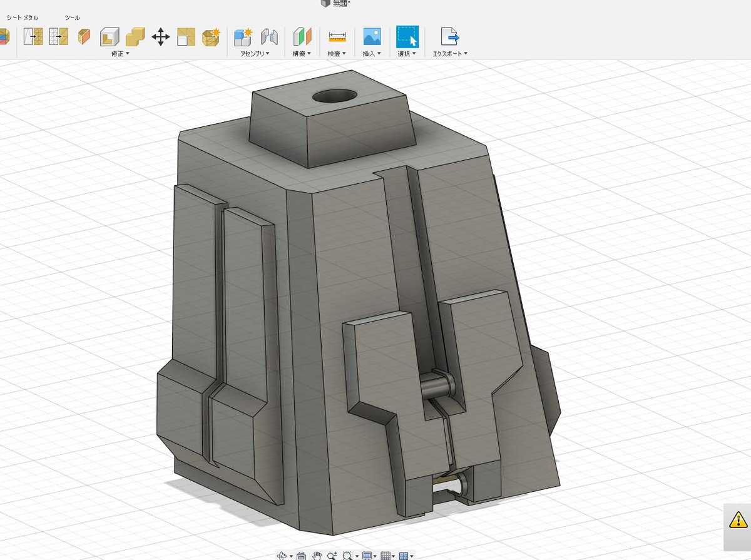Switch to the シートメタル tab
751x560 pixels.
click(x=23, y=18)
